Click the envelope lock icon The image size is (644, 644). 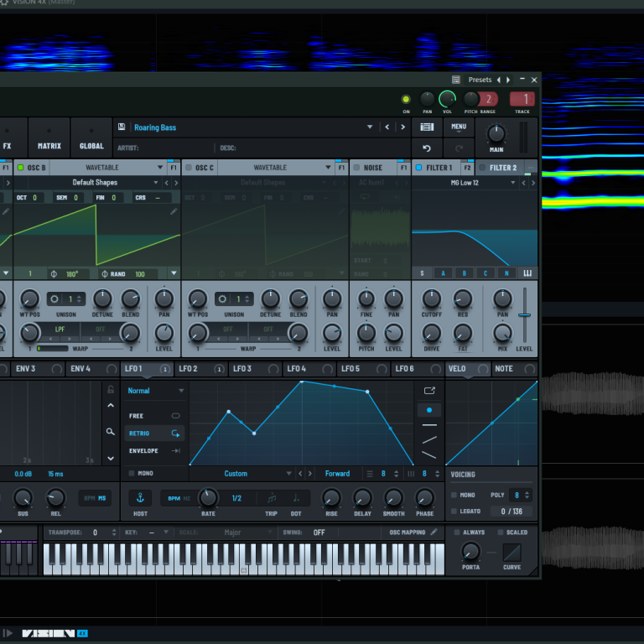(x=110, y=389)
